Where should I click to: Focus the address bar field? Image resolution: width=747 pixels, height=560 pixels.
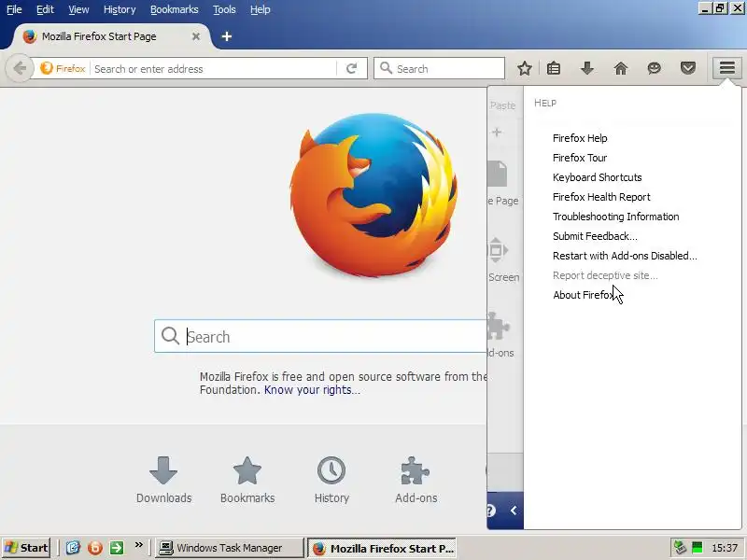(x=215, y=68)
